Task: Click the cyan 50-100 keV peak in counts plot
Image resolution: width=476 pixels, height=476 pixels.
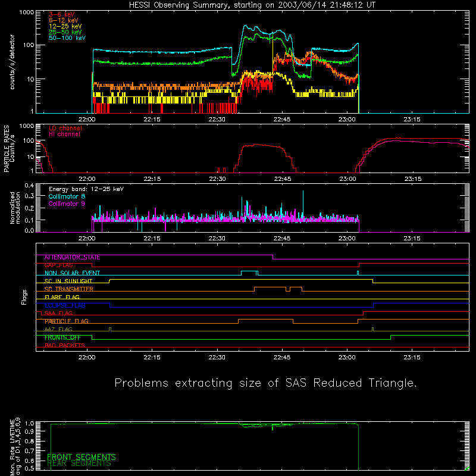Action: [x=246, y=27]
